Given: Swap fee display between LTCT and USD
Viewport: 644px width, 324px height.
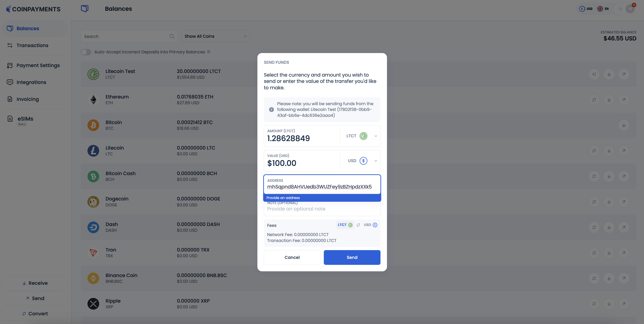Looking at the screenshot, I should [x=358, y=225].
